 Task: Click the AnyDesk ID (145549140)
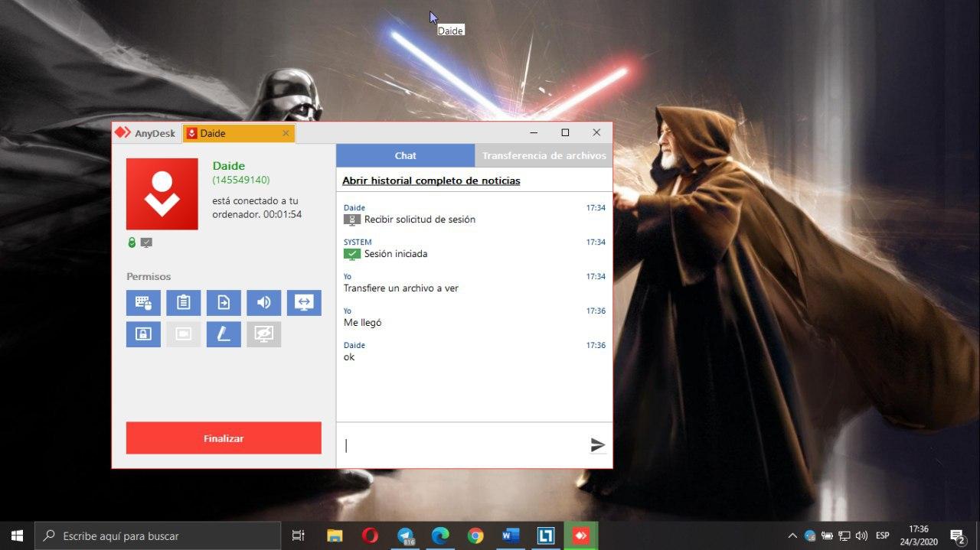pyautogui.click(x=241, y=180)
